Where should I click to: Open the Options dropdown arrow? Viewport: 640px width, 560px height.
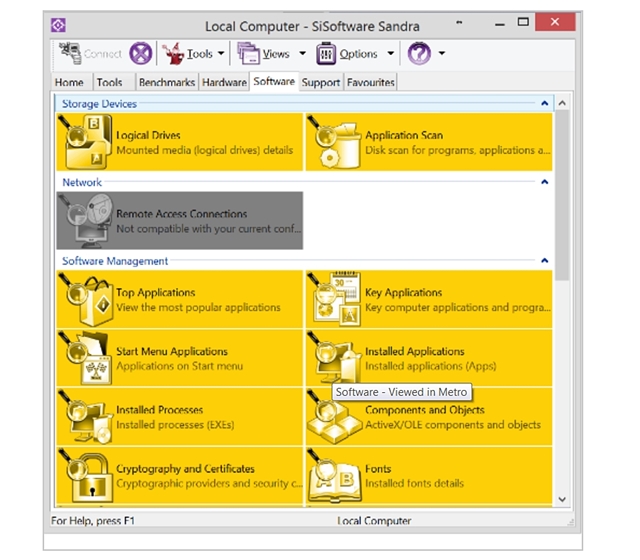(x=391, y=53)
